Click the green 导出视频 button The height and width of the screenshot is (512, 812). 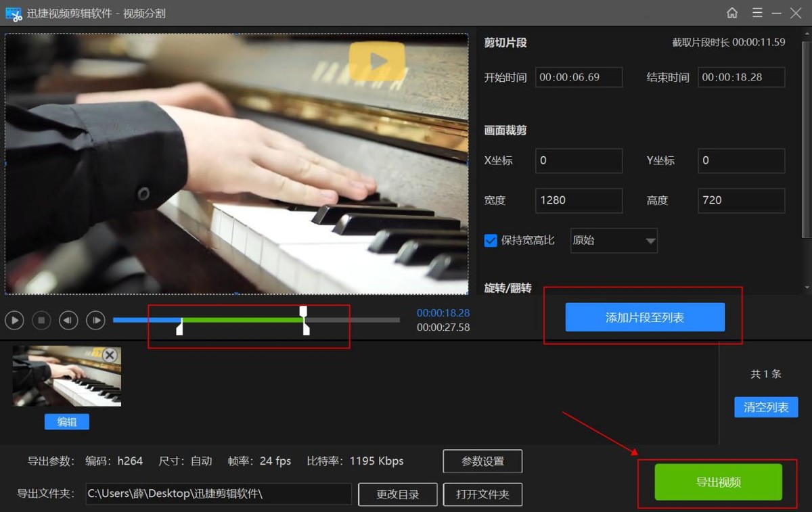coord(719,482)
